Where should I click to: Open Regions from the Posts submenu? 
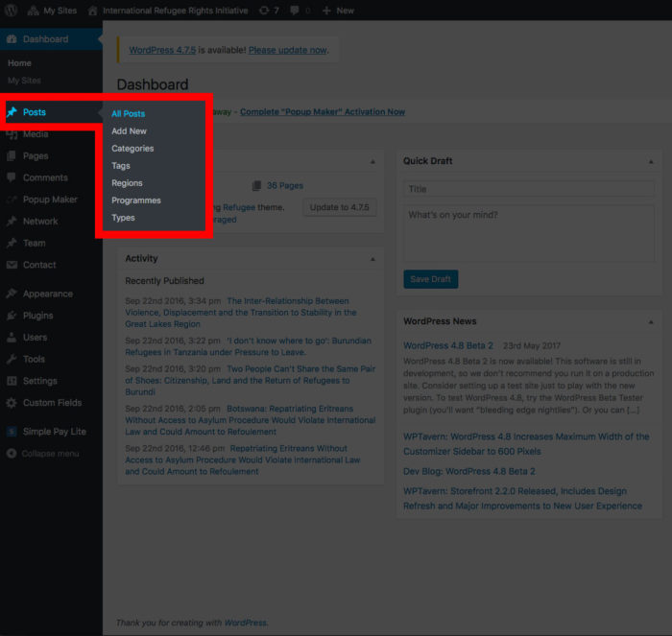tap(127, 183)
